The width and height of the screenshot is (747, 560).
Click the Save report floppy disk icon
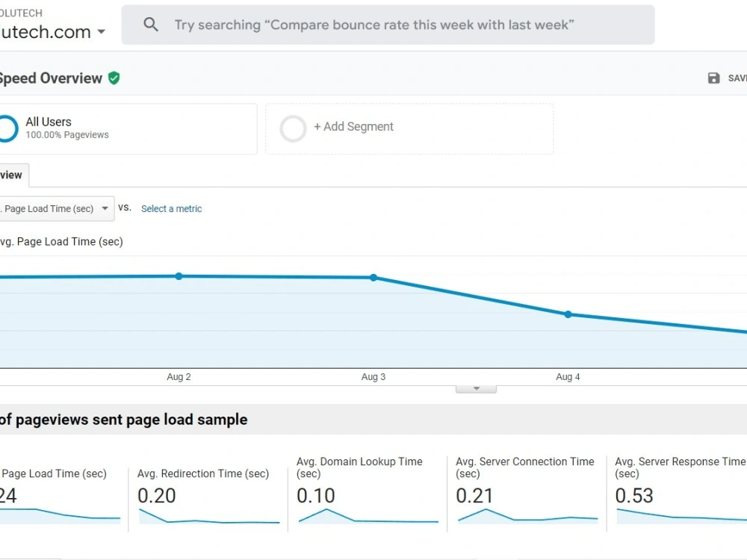[714, 78]
